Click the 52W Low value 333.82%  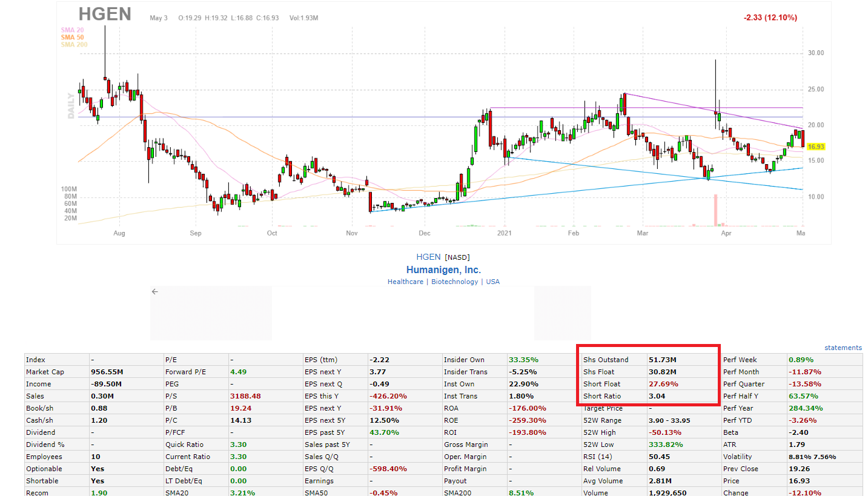coord(666,445)
